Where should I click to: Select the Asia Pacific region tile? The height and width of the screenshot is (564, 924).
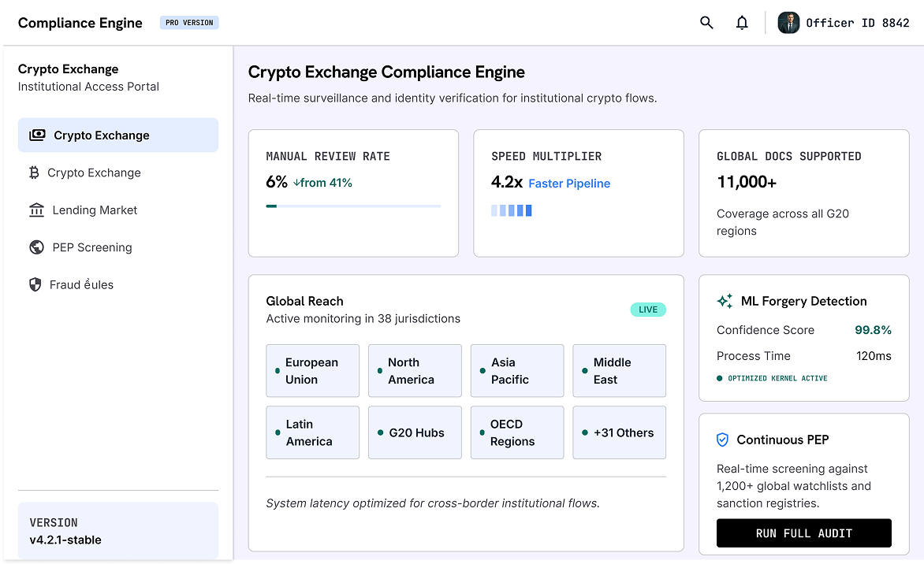pyautogui.click(x=517, y=371)
